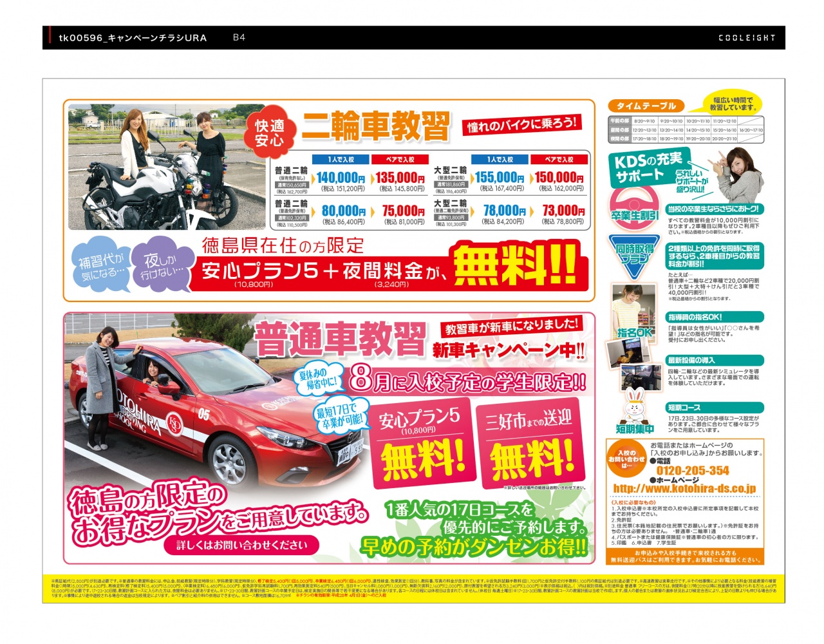Click the うれしいサポートが盛り沢山! text

[x=691, y=182]
